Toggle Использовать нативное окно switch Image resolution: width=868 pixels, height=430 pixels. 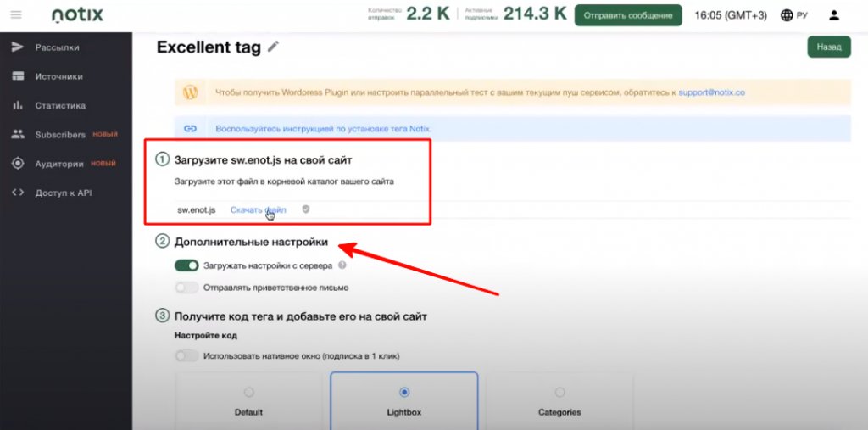[186, 355]
